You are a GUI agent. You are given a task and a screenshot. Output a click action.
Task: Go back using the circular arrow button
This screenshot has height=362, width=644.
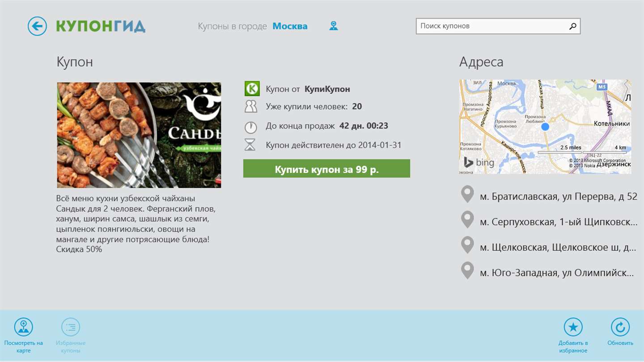[37, 26]
